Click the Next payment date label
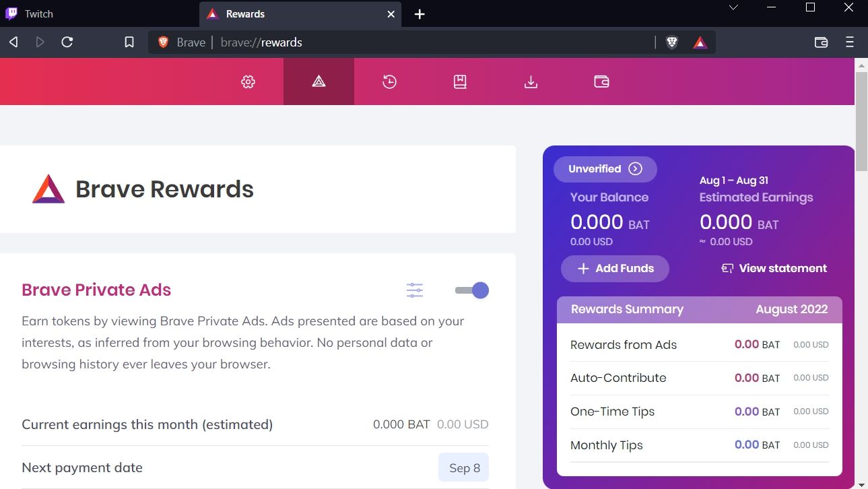 (x=82, y=468)
